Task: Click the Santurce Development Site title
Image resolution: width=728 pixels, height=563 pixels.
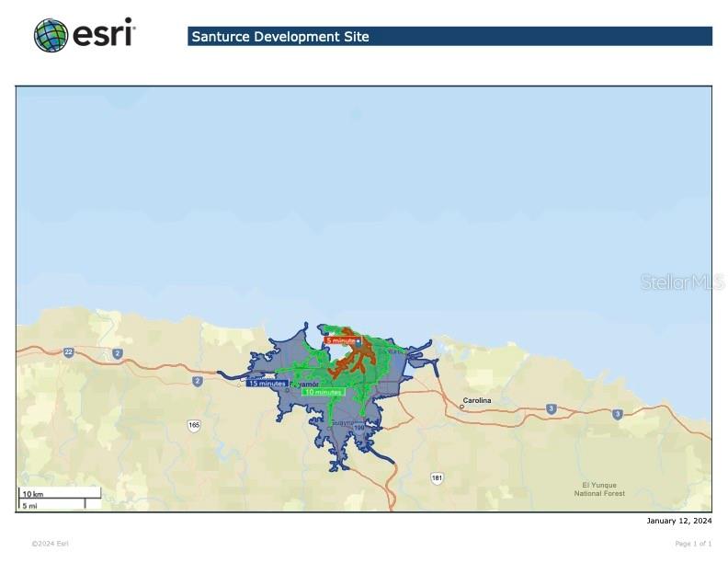Action: [x=280, y=37]
